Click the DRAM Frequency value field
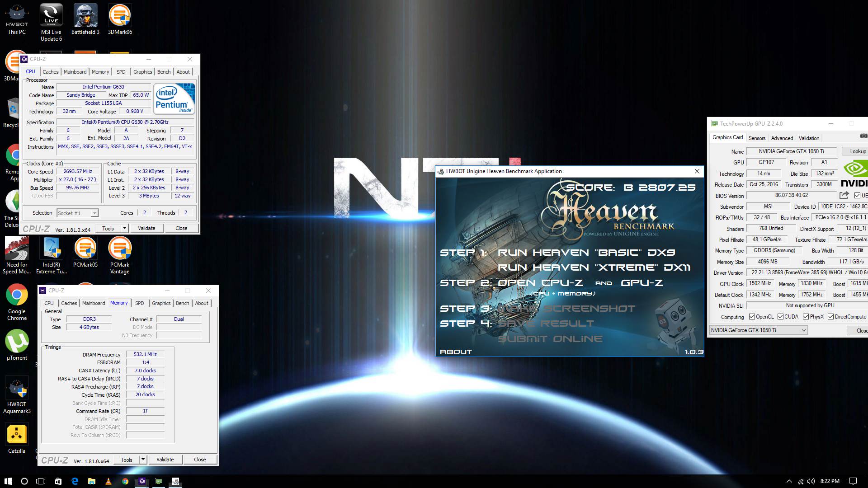The image size is (868, 488). point(145,355)
